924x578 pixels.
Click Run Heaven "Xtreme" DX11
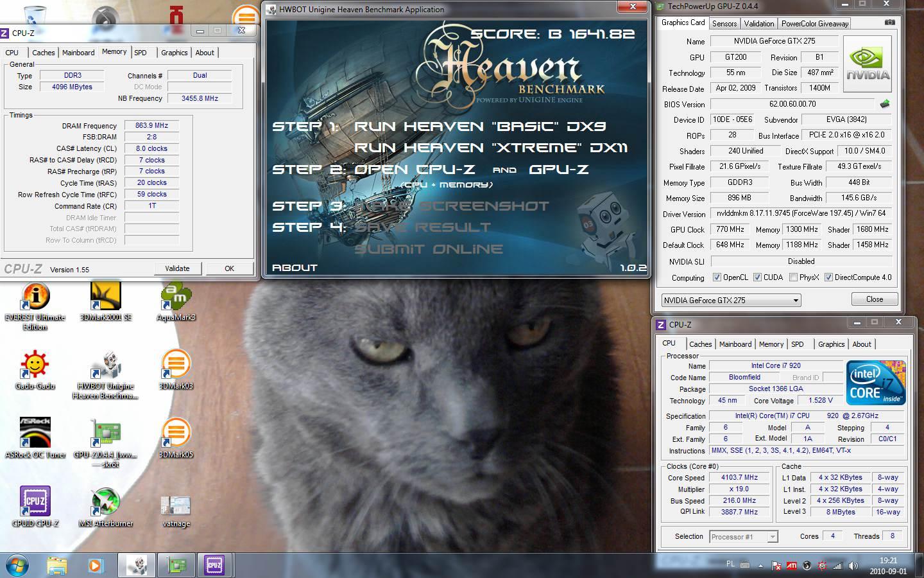coord(492,148)
